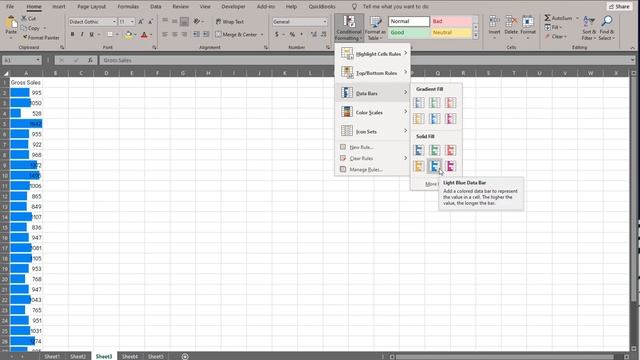Apply the gradient fill green data bar
Viewport: 640px width, 360px height.
pos(435,102)
